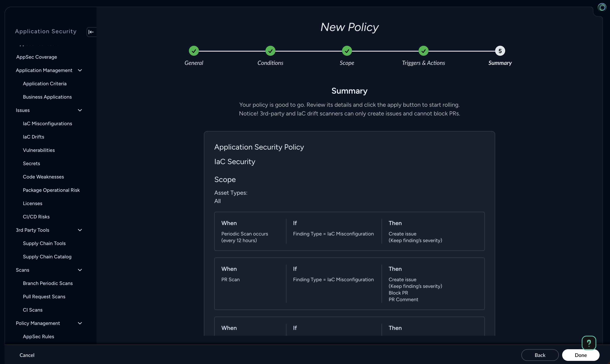Open IaC Misconfigurations page

(x=47, y=124)
